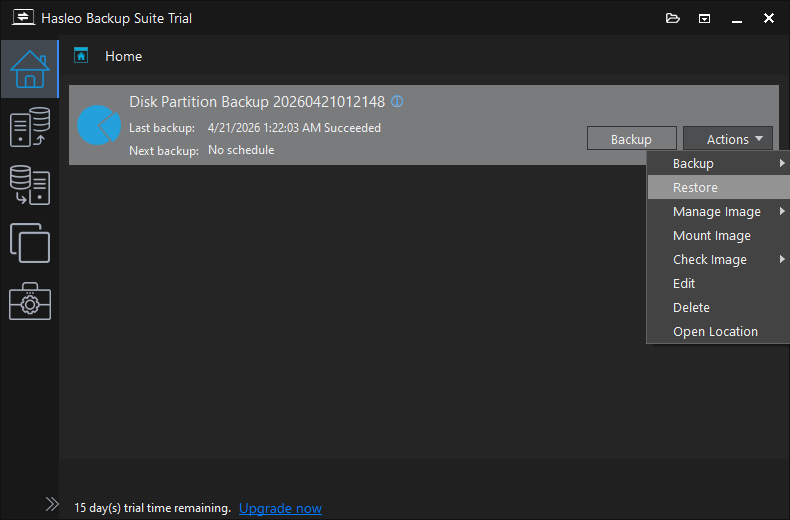This screenshot has height=520, width=790.
Task: Open the title bar dropdown menu icon
Action: (704, 19)
